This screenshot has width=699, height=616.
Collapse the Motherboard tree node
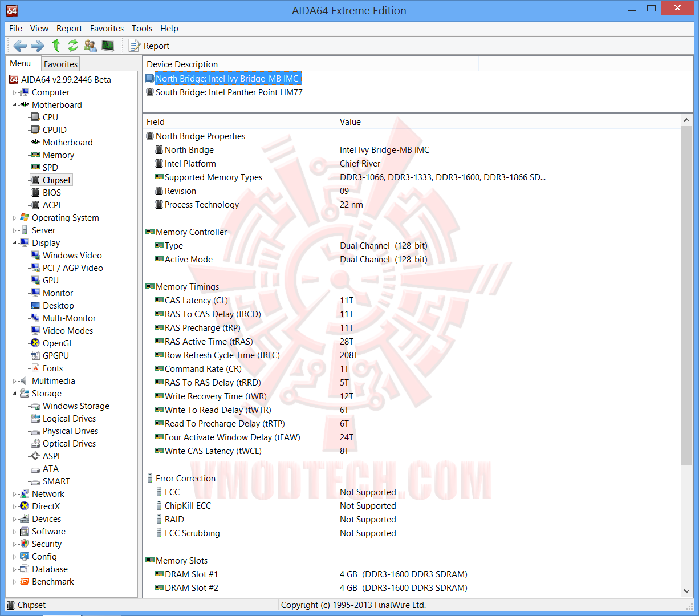pyautogui.click(x=15, y=105)
